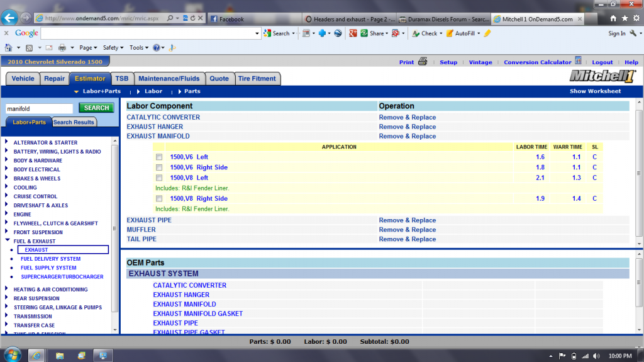The height and width of the screenshot is (362, 644).
Task: Click the command bar Home icon
Action: [8, 48]
